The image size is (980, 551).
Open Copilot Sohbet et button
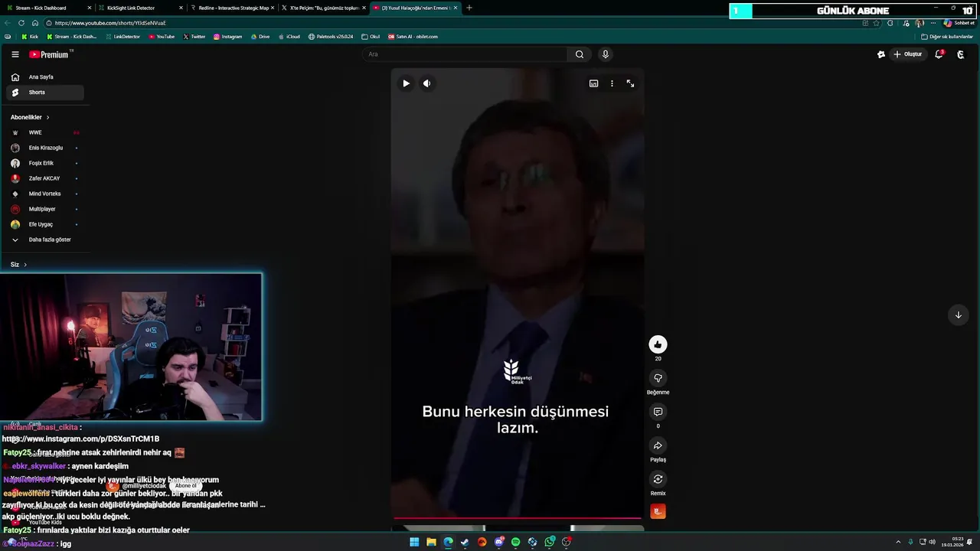[x=959, y=23]
